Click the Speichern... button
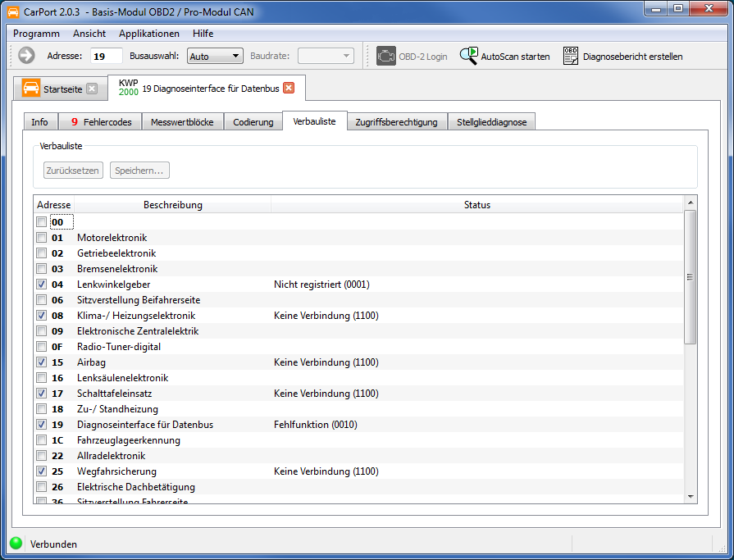 tap(139, 171)
